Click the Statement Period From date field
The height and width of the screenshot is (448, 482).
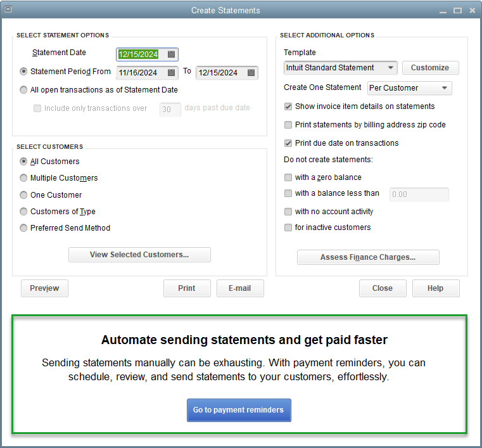click(x=141, y=73)
